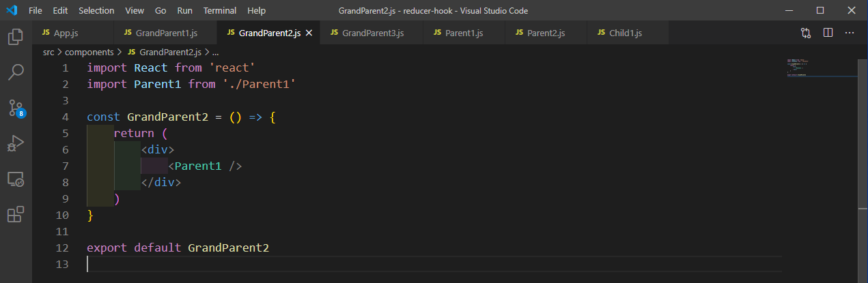Switch to the Parent1.js tab

pyautogui.click(x=464, y=33)
